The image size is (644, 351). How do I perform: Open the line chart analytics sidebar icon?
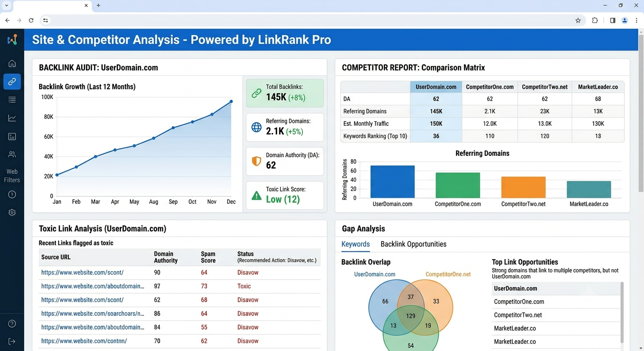12,118
